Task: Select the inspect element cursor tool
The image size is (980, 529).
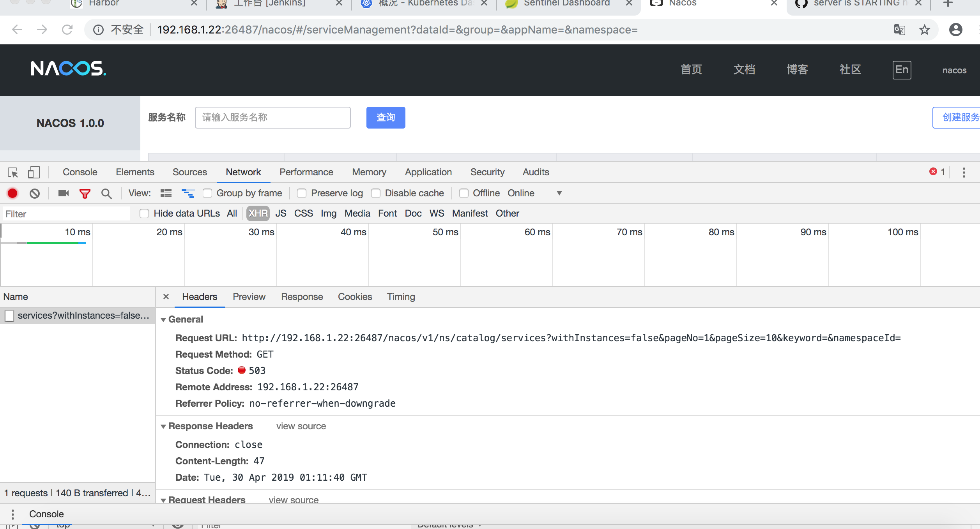Action: (13, 172)
